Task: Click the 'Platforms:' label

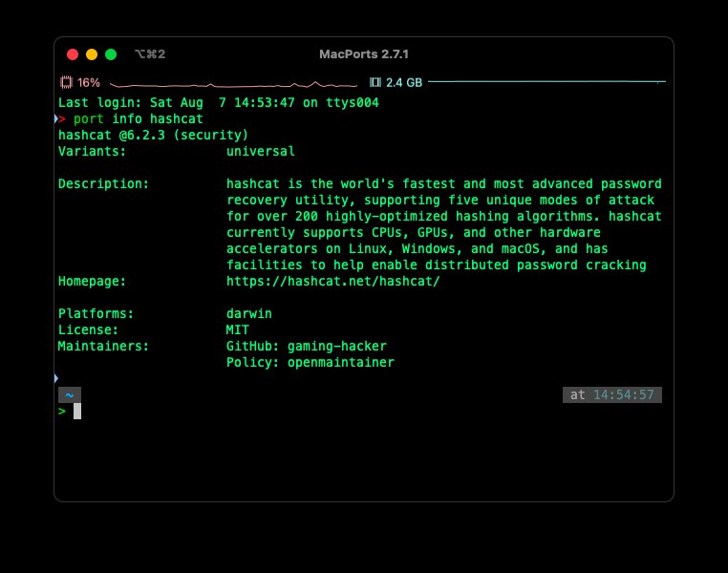Action: pyautogui.click(x=96, y=314)
